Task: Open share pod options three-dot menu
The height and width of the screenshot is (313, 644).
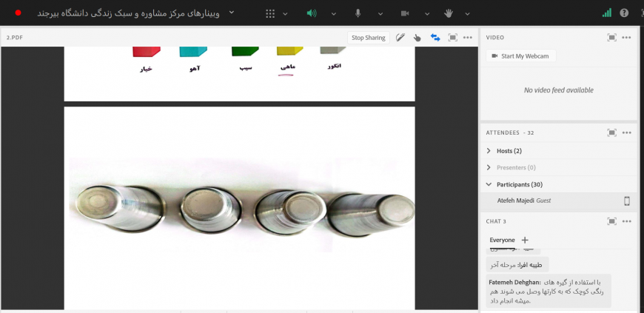Action: [468, 38]
